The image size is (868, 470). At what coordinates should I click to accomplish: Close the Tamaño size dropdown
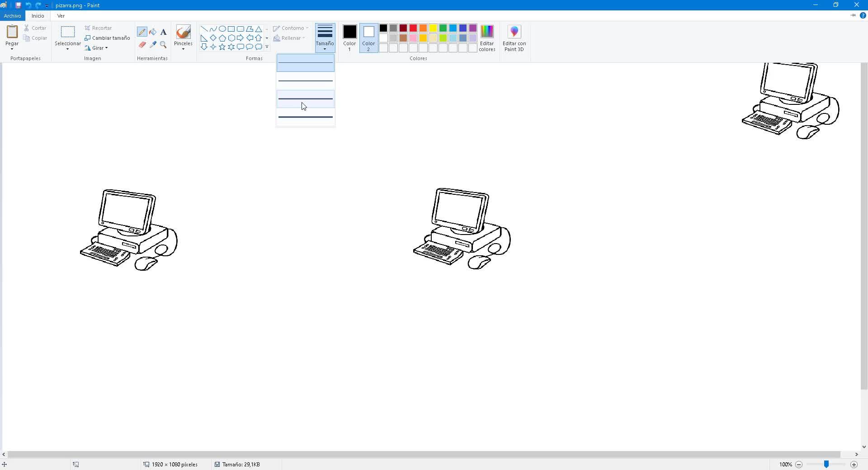[x=325, y=38]
